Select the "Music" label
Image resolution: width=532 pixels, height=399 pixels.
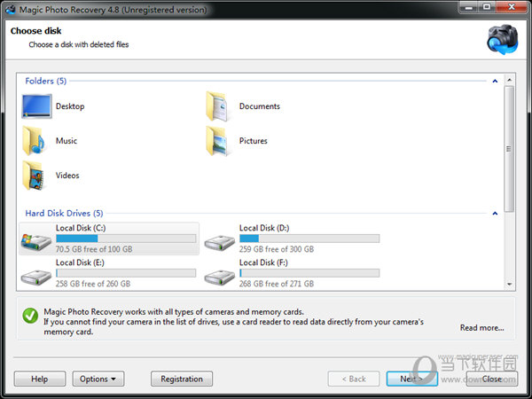click(66, 141)
